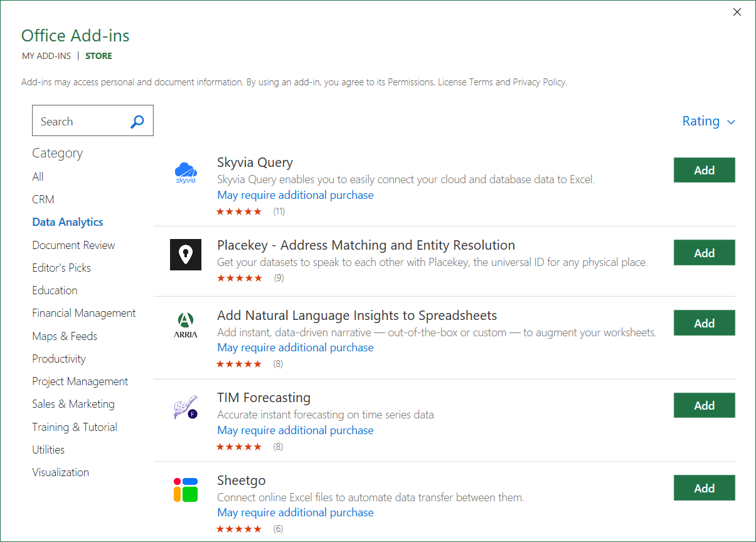Open the TIM Forecasting logo icon
Image resolution: width=756 pixels, height=542 pixels.
(x=186, y=407)
